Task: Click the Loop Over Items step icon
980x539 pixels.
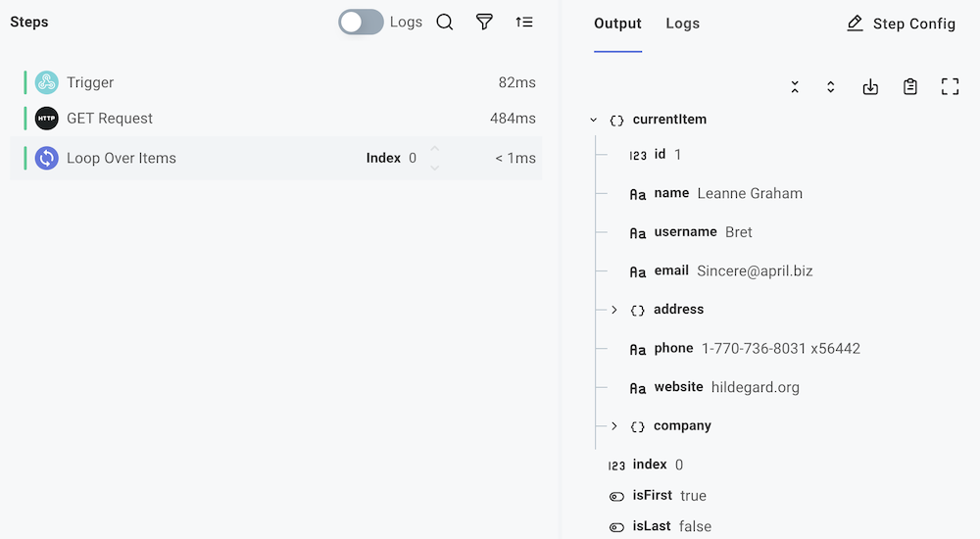Action: [x=47, y=158]
